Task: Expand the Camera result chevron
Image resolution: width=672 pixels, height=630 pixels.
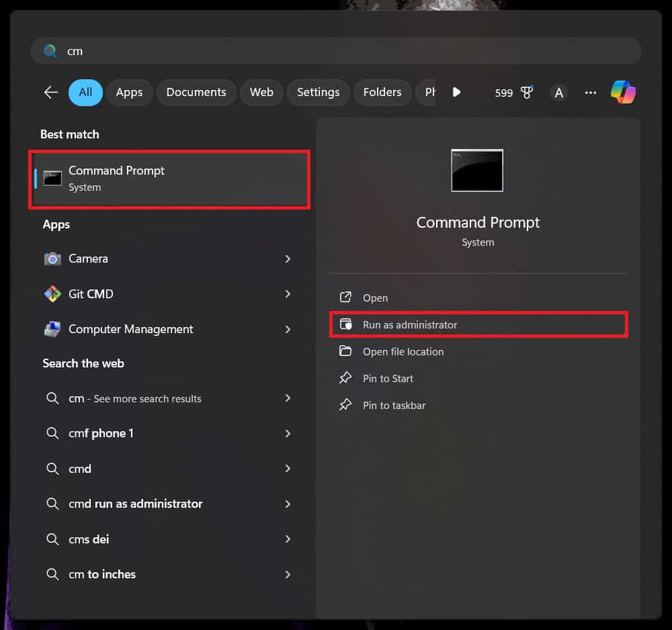Action: click(x=288, y=259)
